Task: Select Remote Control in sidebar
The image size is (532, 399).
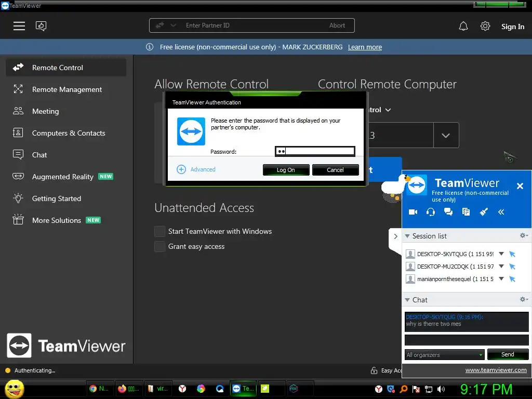Action: click(66, 68)
